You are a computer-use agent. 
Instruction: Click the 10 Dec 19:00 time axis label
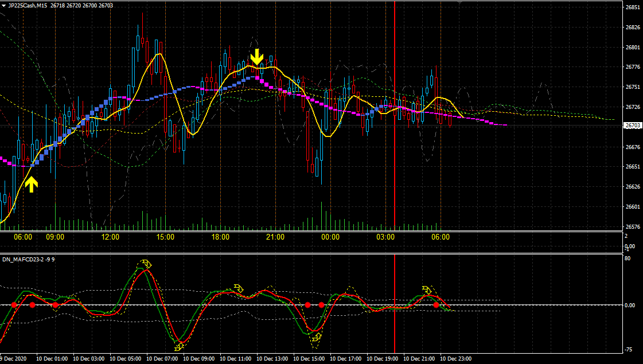click(382, 359)
